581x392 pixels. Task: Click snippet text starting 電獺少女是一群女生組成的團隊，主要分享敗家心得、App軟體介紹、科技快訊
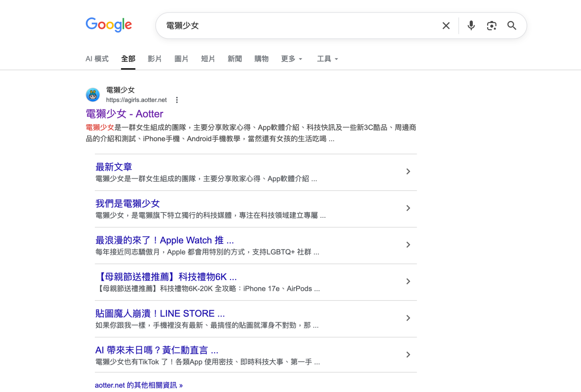coord(251,133)
